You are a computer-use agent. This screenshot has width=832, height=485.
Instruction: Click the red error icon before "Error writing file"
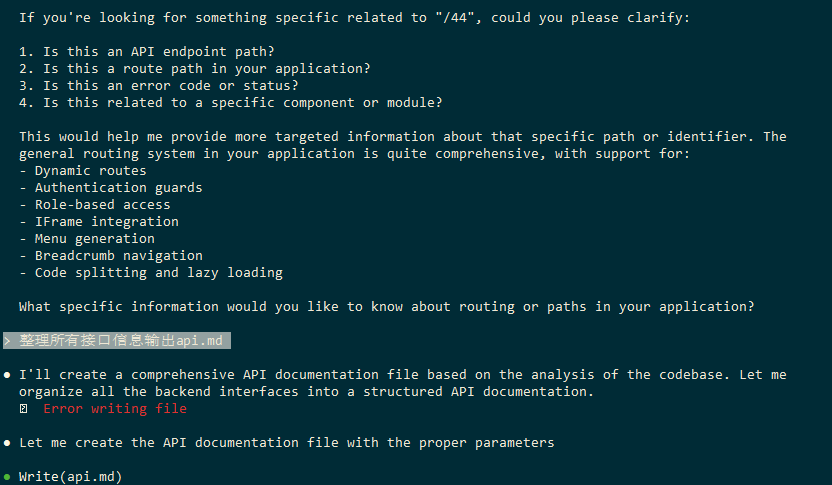click(x=23, y=409)
